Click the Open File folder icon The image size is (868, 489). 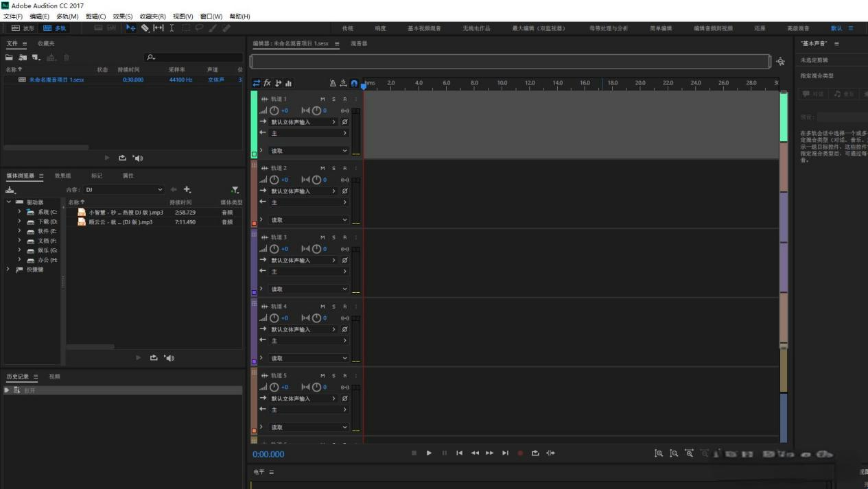pos(10,58)
